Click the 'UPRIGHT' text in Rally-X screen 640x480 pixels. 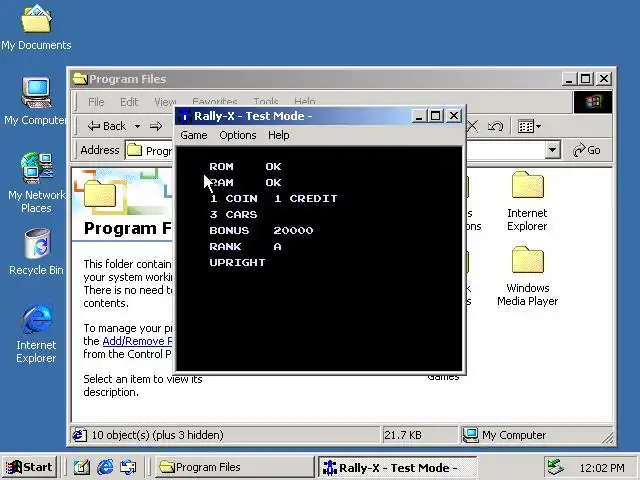(237, 262)
